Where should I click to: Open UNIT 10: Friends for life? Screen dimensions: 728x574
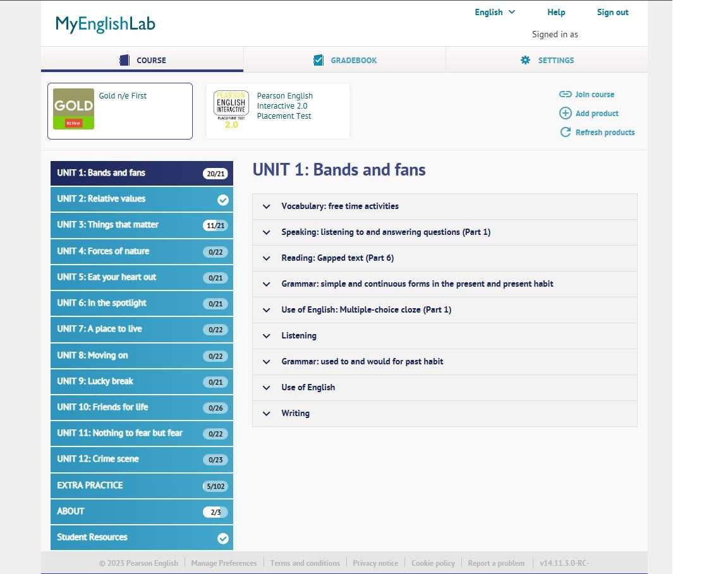[x=142, y=408]
